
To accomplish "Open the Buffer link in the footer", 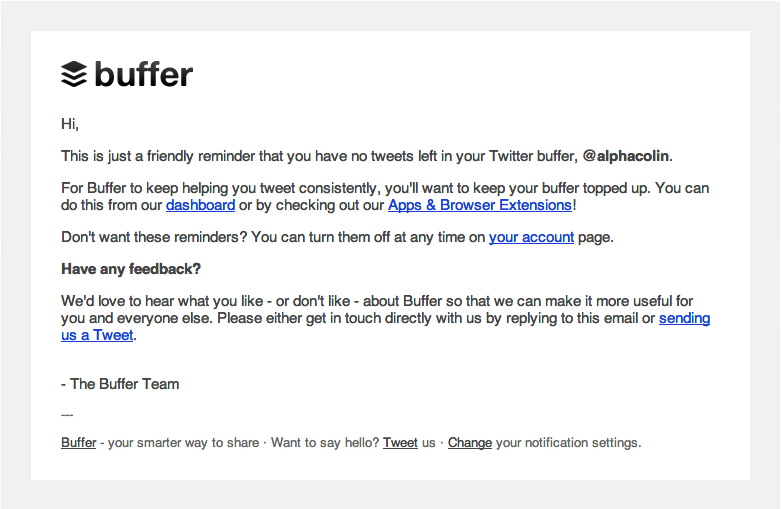I will (x=78, y=443).
